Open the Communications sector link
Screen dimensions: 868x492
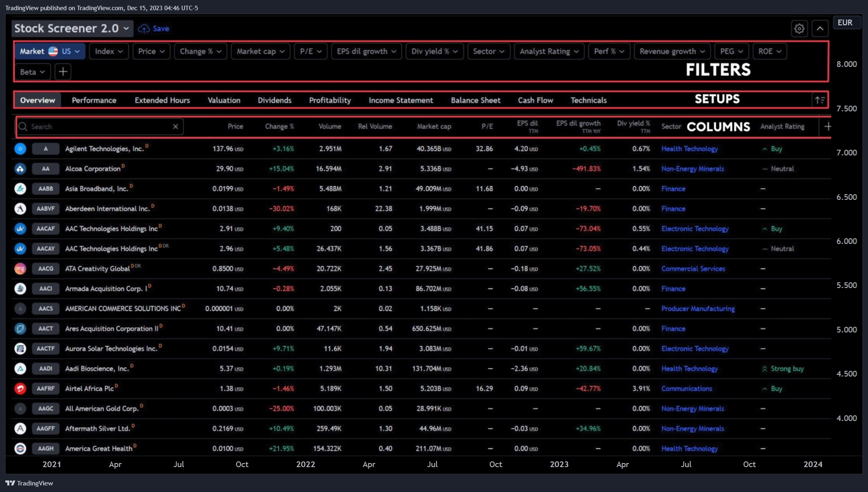(x=686, y=389)
